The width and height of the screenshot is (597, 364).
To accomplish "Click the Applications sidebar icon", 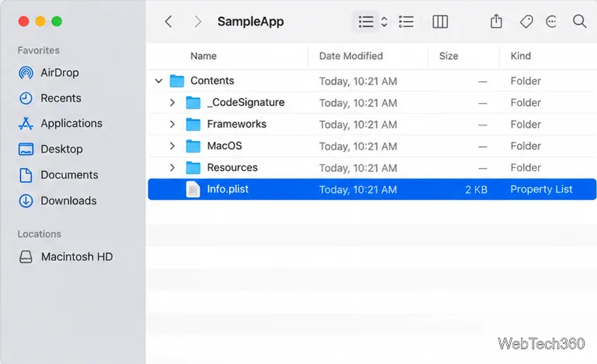I will tap(26, 124).
